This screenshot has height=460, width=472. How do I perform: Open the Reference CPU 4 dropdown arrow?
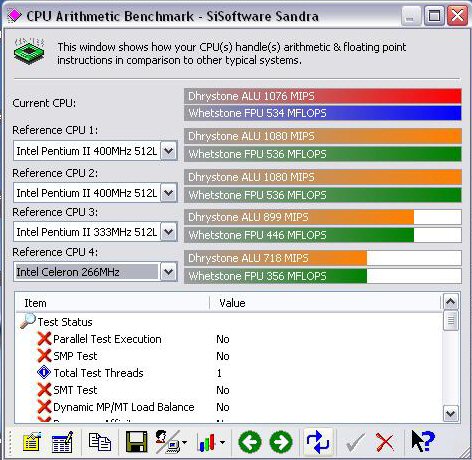coord(169,272)
